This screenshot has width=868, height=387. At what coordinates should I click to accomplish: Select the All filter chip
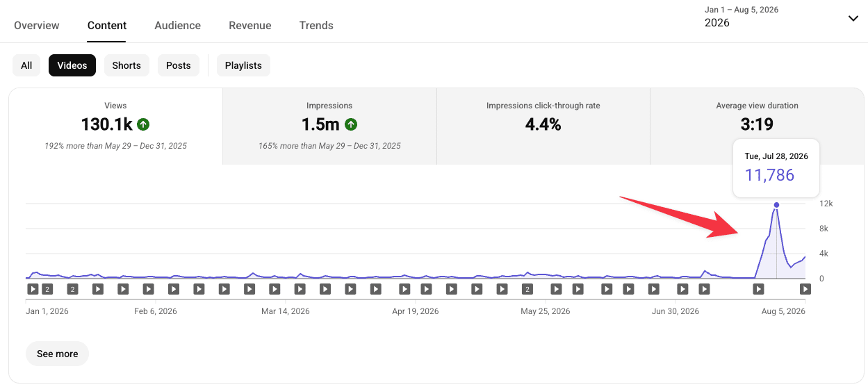pos(26,65)
